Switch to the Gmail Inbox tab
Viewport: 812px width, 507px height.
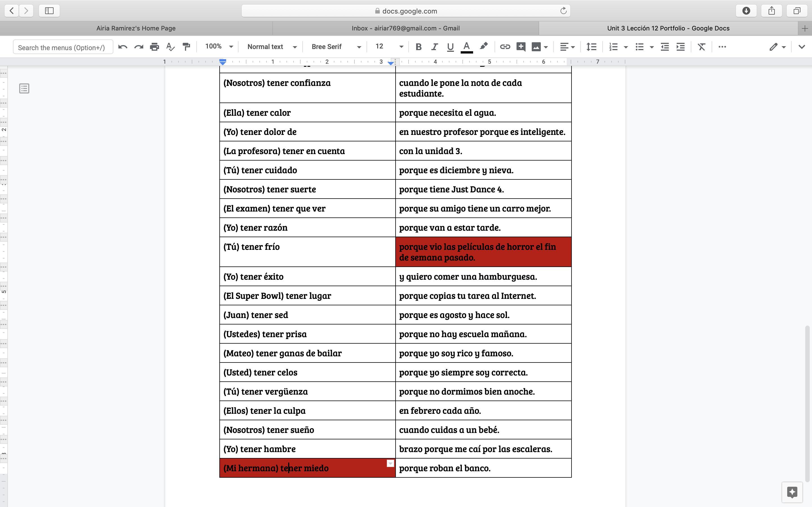pyautogui.click(x=405, y=28)
